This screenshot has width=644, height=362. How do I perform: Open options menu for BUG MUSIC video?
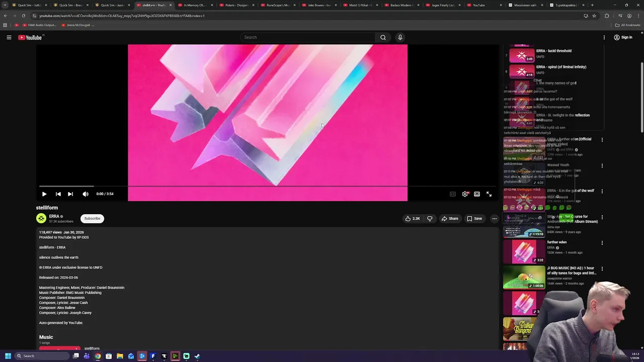coord(602,269)
